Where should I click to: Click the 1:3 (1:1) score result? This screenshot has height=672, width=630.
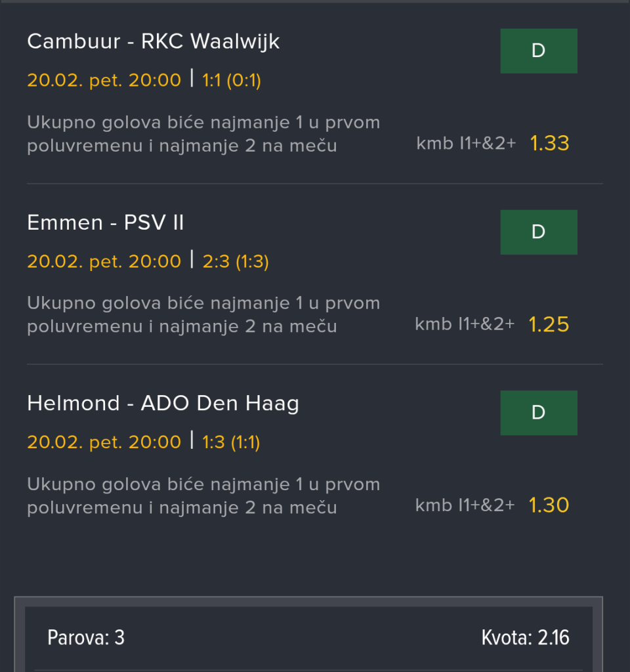pyautogui.click(x=231, y=443)
